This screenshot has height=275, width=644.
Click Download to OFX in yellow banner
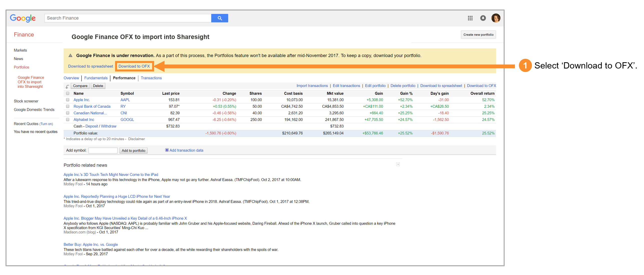(x=134, y=66)
